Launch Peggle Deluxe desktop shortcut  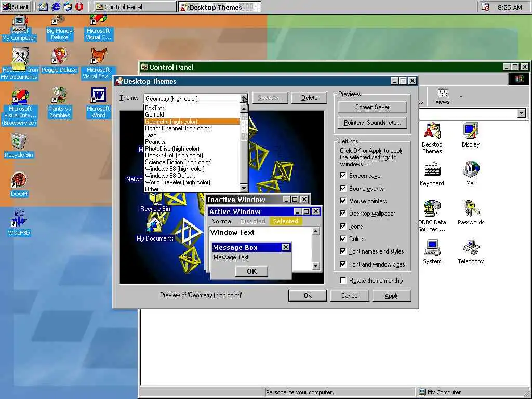tap(59, 61)
